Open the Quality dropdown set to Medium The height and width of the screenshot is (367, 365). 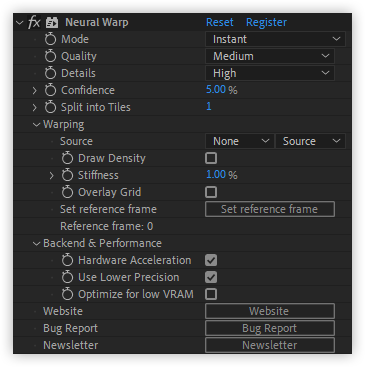pos(270,56)
